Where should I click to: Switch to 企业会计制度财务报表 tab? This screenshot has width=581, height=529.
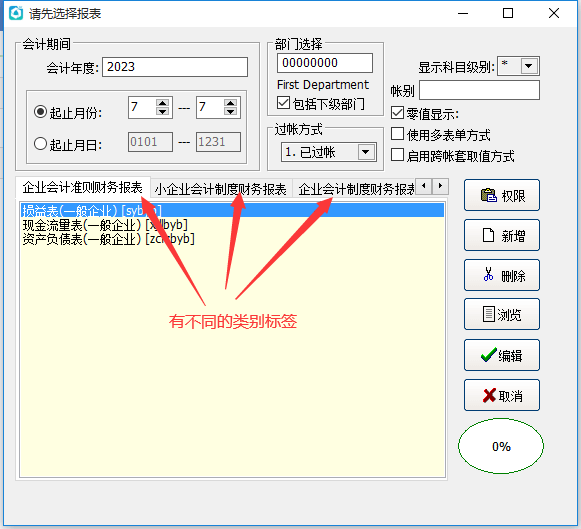[x=356, y=189]
